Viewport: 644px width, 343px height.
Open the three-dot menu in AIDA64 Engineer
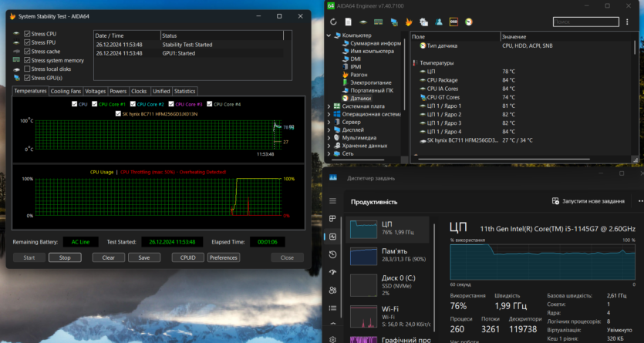coord(627,22)
